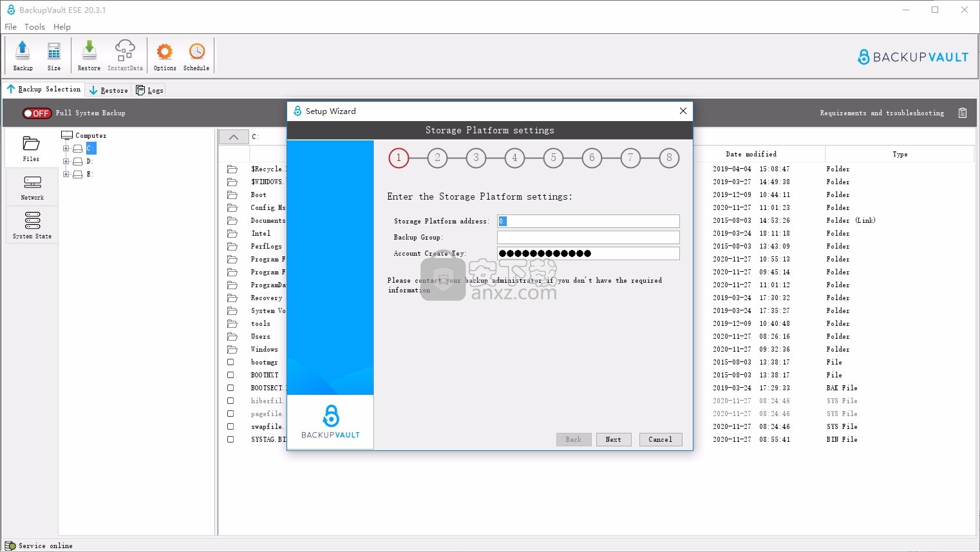The image size is (980, 552).
Task: Click the Service online status icon
Action: (10, 546)
